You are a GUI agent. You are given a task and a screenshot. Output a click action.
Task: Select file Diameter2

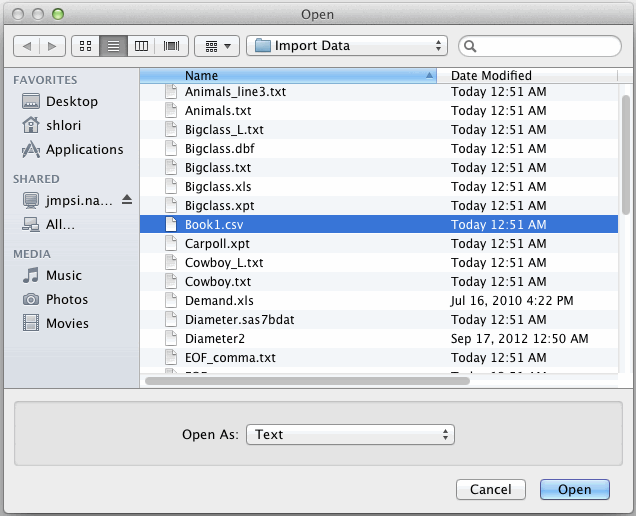pos(379,339)
